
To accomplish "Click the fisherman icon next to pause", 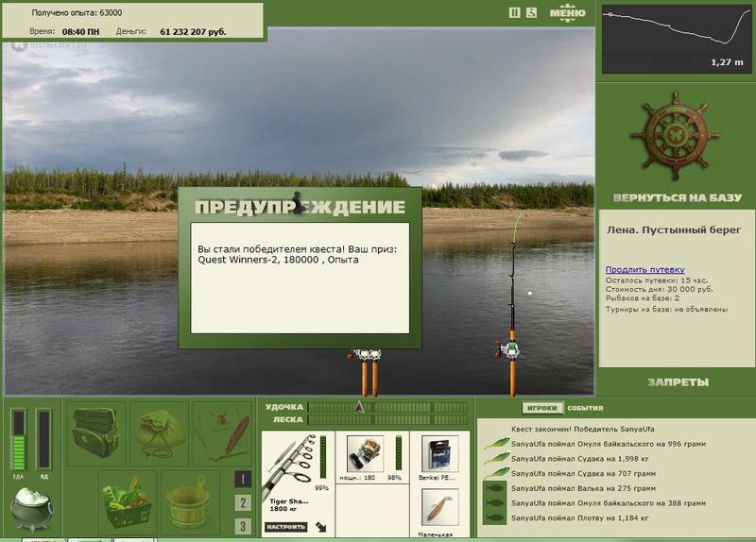I will pyautogui.click(x=531, y=13).
